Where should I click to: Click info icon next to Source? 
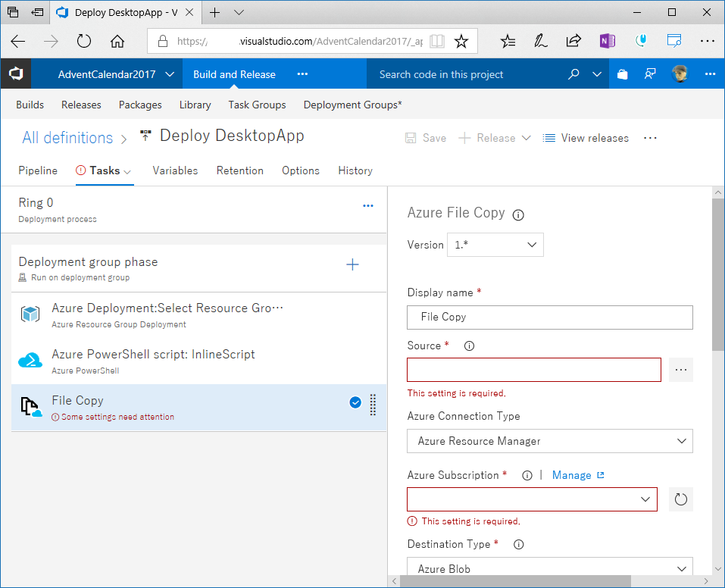click(469, 346)
